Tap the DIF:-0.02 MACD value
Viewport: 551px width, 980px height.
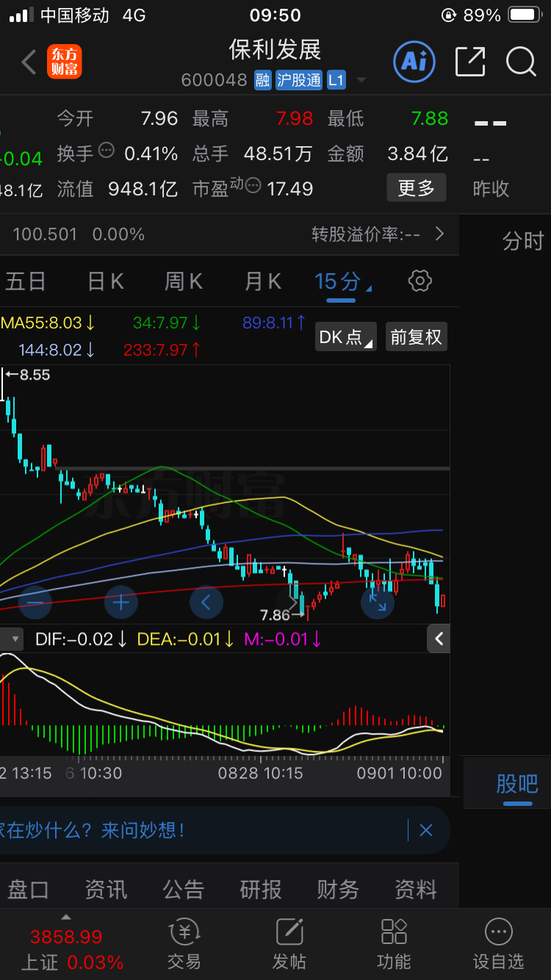coord(82,639)
